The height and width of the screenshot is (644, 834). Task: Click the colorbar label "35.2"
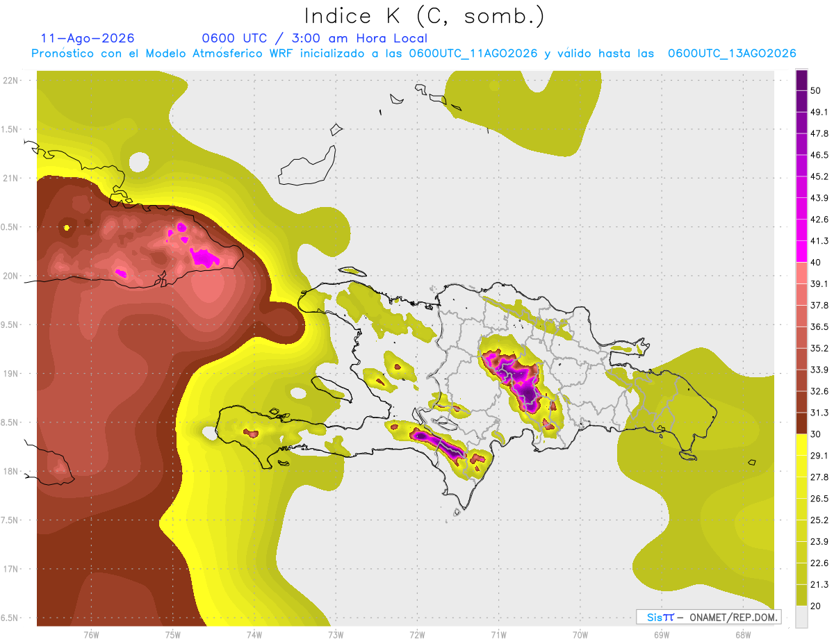tap(819, 348)
